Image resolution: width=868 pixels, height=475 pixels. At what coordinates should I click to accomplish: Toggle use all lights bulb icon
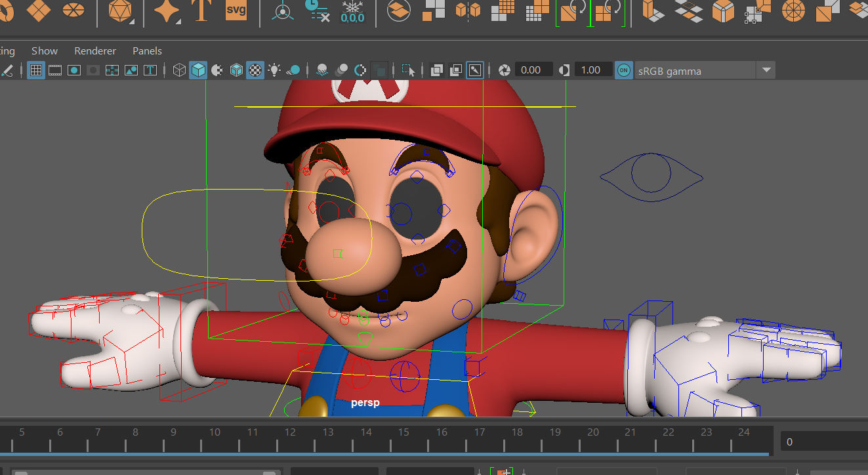click(x=274, y=70)
